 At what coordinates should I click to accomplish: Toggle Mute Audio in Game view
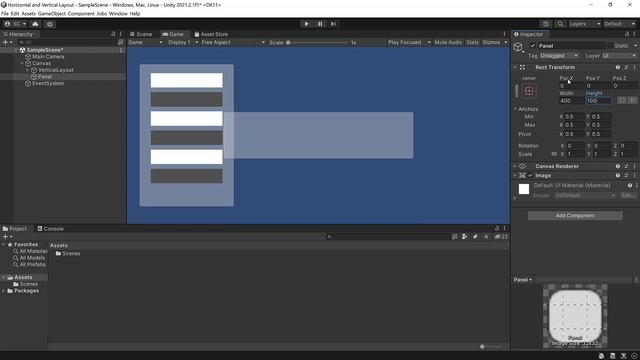(448, 42)
